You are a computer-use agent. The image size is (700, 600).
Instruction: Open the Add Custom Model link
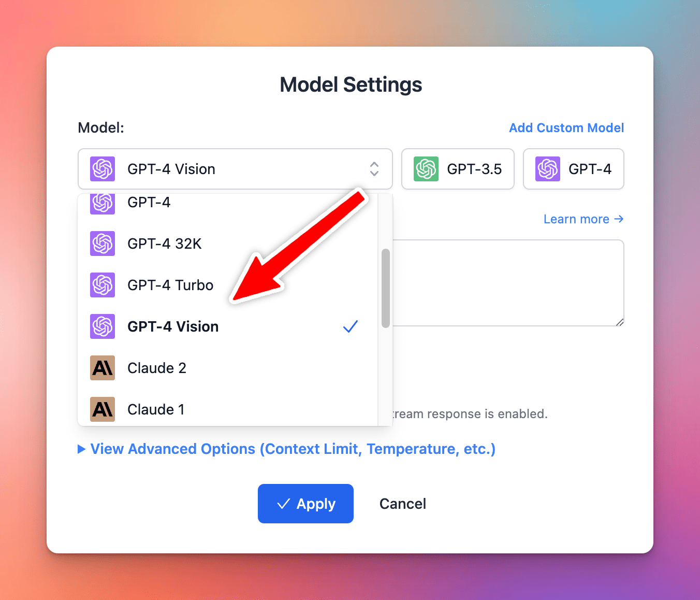[566, 128]
